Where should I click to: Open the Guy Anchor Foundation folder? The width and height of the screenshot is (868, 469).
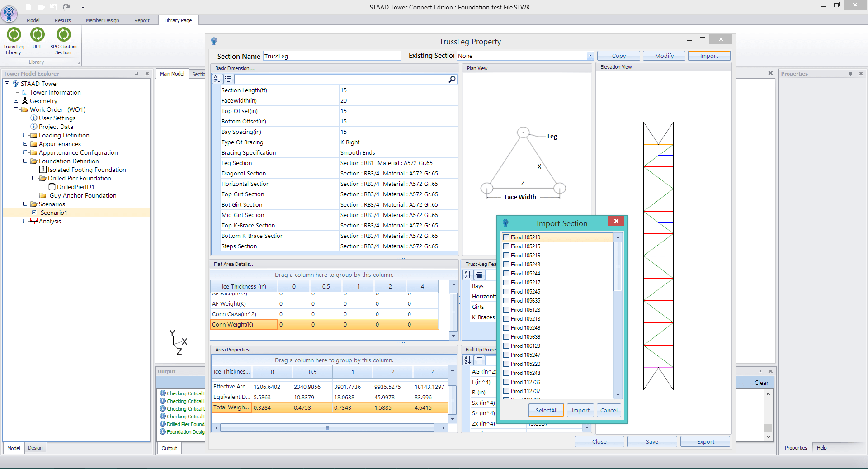83,195
